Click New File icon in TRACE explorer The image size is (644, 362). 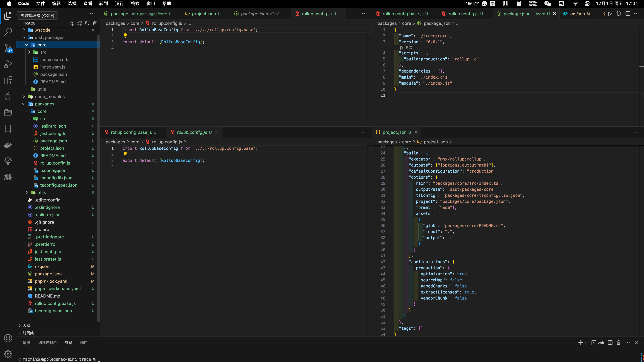click(x=71, y=23)
